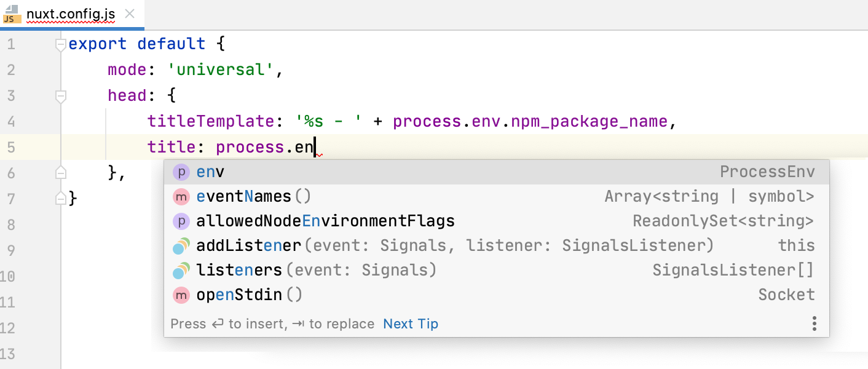
Task: Click the signal icon beside listeners
Action: [x=181, y=269]
